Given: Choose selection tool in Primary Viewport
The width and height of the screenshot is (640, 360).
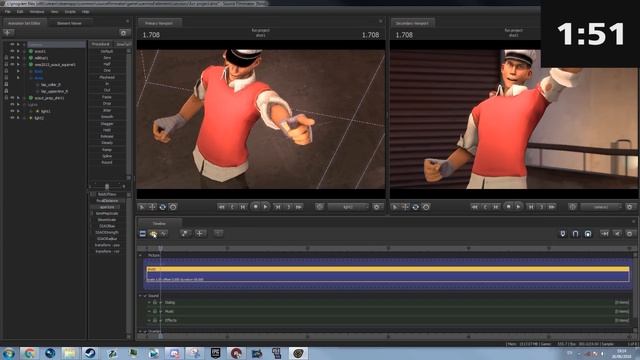Looking at the screenshot, I should pos(142,207).
